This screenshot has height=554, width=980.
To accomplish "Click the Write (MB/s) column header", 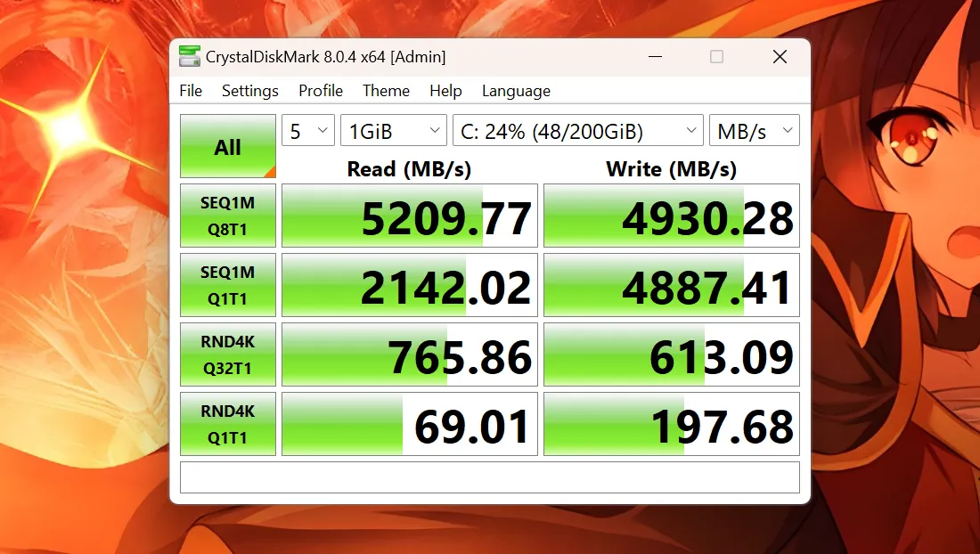I will click(671, 168).
